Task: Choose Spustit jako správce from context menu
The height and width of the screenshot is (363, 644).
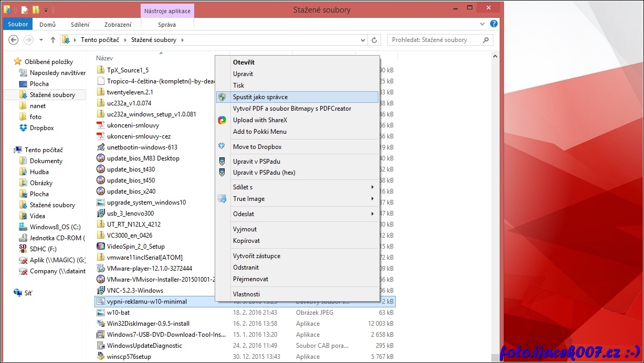Action: [x=260, y=97]
